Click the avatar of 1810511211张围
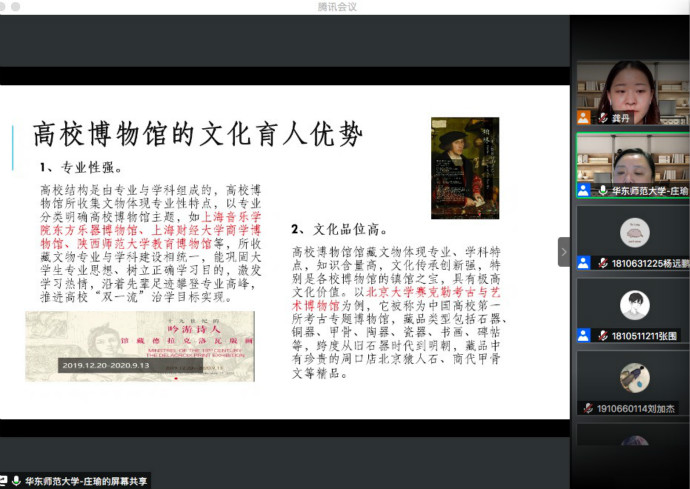This screenshot has height=489, width=690. (x=634, y=305)
